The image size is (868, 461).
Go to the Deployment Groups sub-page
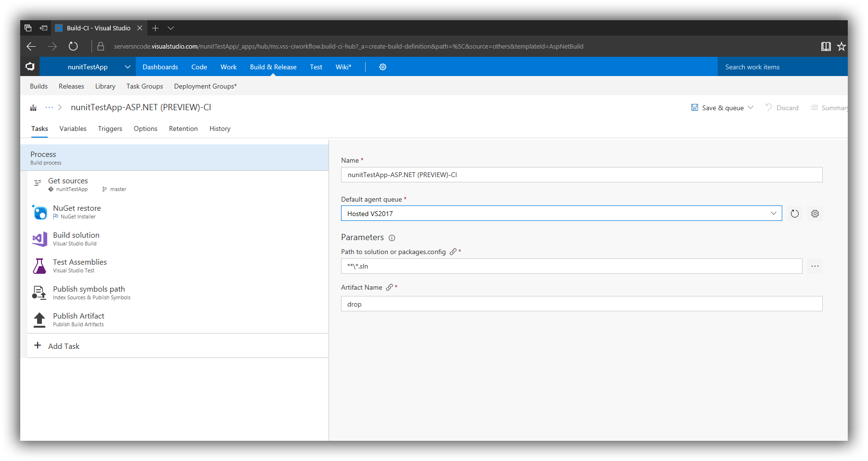pyautogui.click(x=205, y=86)
